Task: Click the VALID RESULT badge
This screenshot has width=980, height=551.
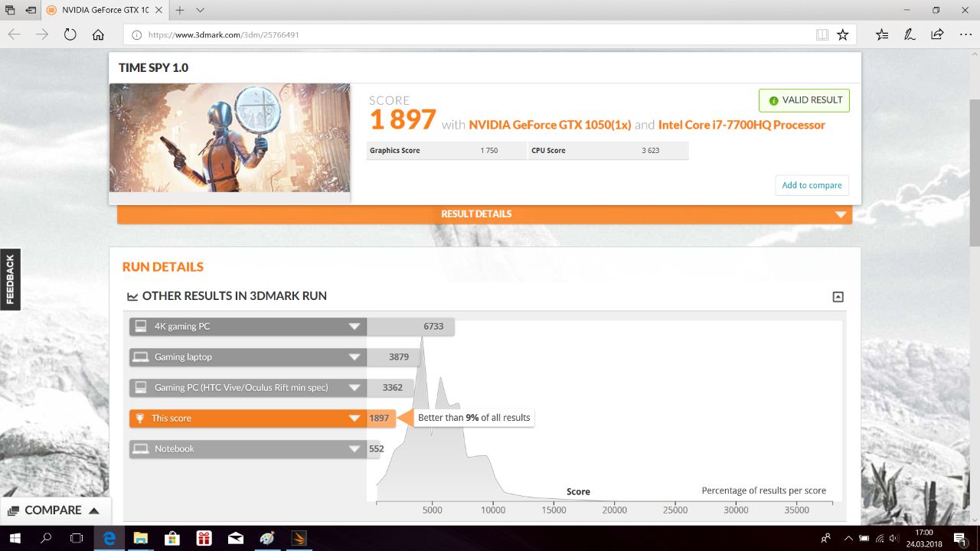Action: pyautogui.click(x=804, y=100)
